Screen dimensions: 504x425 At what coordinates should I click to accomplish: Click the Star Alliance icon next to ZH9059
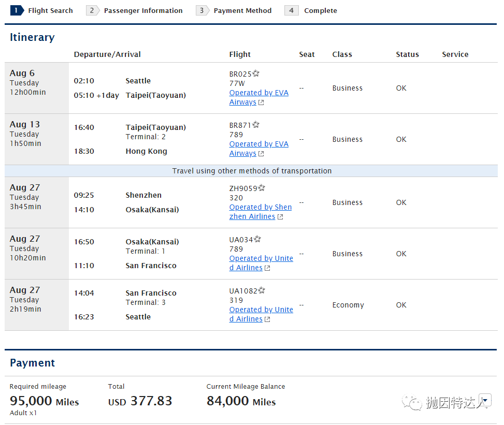point(262,187)
